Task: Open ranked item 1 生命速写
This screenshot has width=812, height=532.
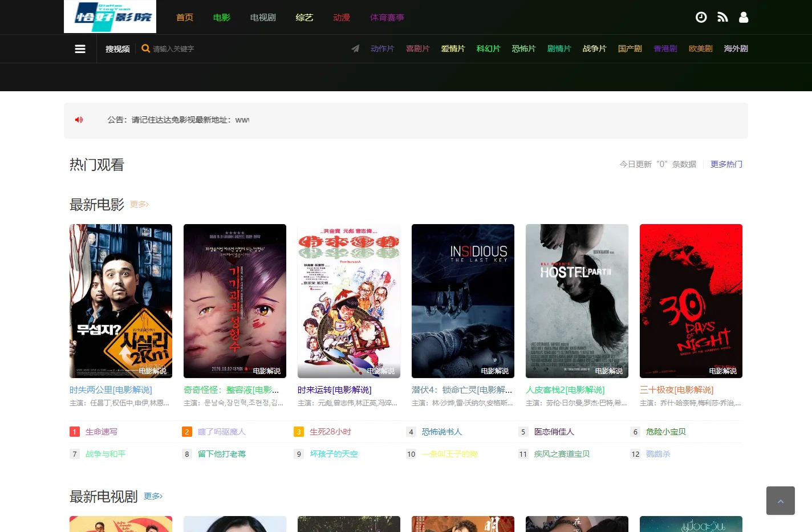Action: point(101,432)
